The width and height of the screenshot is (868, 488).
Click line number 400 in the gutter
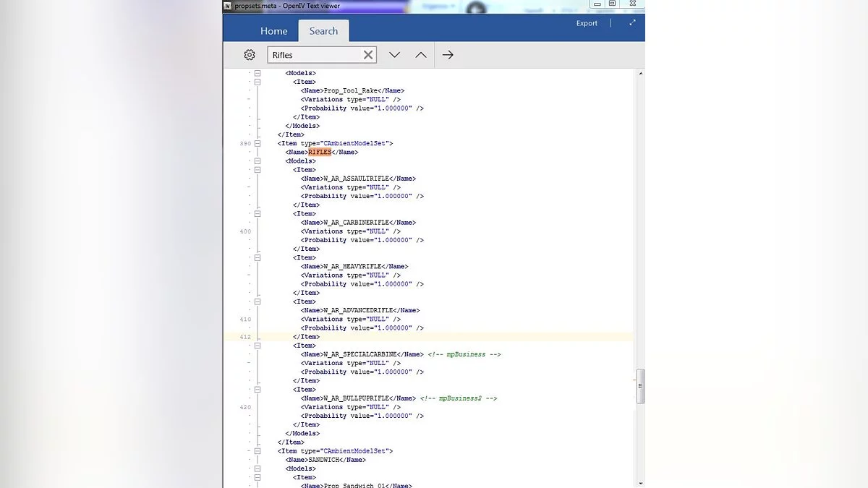click(245, 231)
